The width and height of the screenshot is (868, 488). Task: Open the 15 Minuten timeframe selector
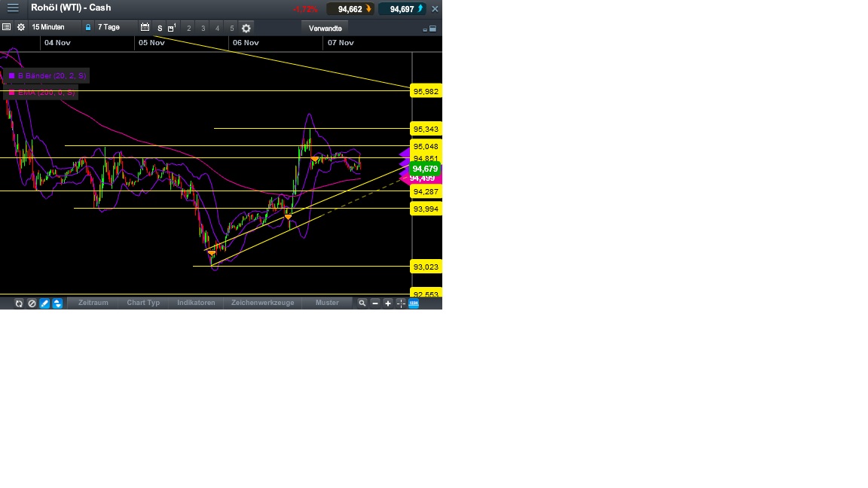(47, 27)
